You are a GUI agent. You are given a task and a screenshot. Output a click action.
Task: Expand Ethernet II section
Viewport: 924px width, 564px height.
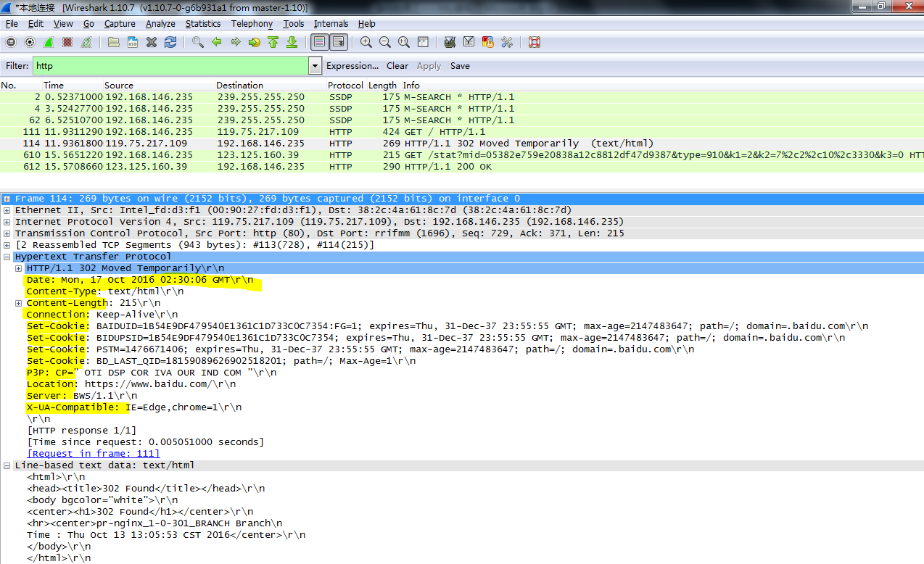tap(7, 210)
